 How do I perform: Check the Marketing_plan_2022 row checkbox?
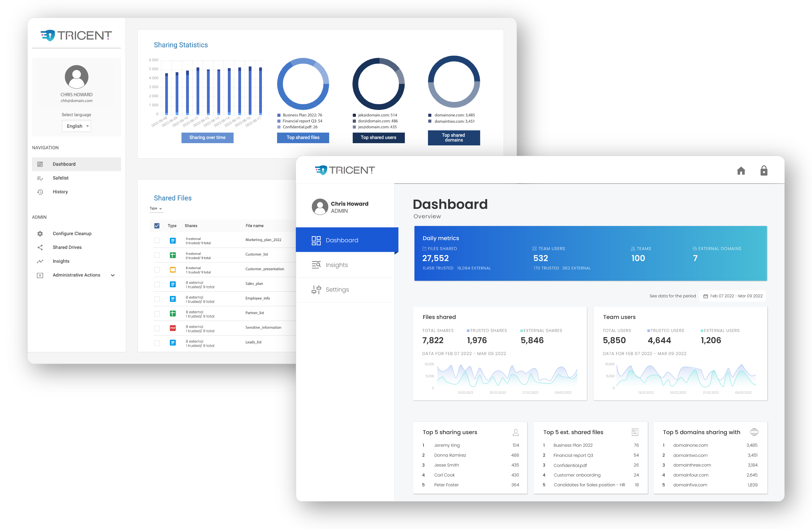coord(157,240)
